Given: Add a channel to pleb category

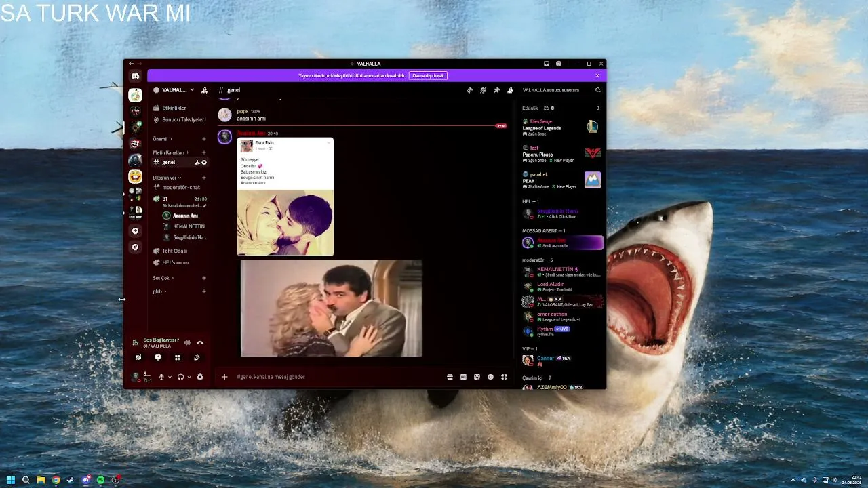Looking at the screenshot, I should pos(204,291).
